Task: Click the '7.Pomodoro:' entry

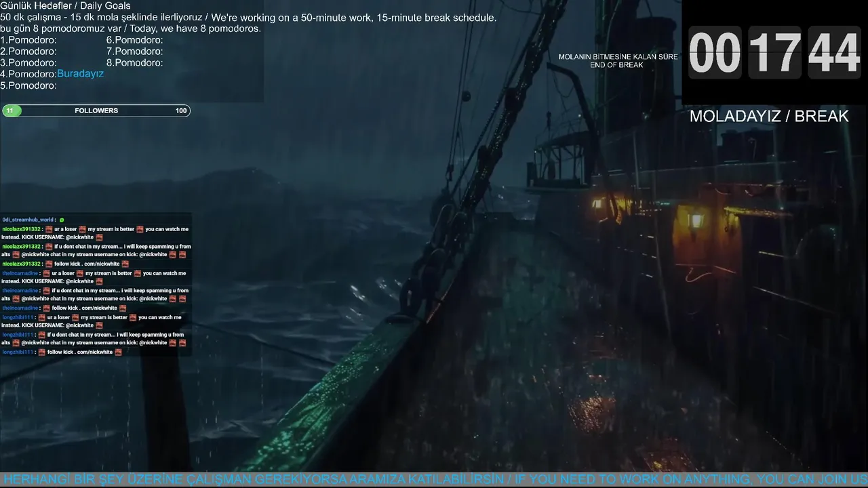Action: point(134,52)
